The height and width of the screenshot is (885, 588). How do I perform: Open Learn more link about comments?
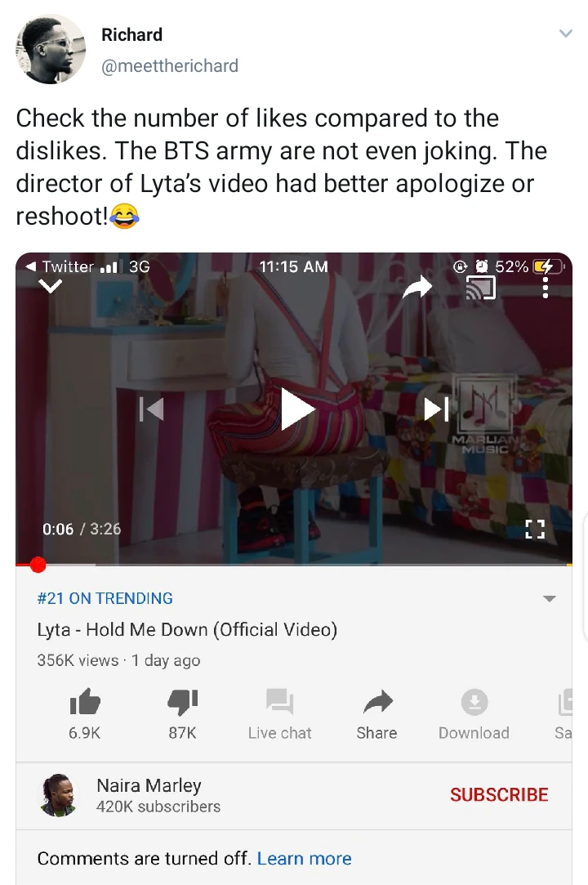tap(304, 859)
